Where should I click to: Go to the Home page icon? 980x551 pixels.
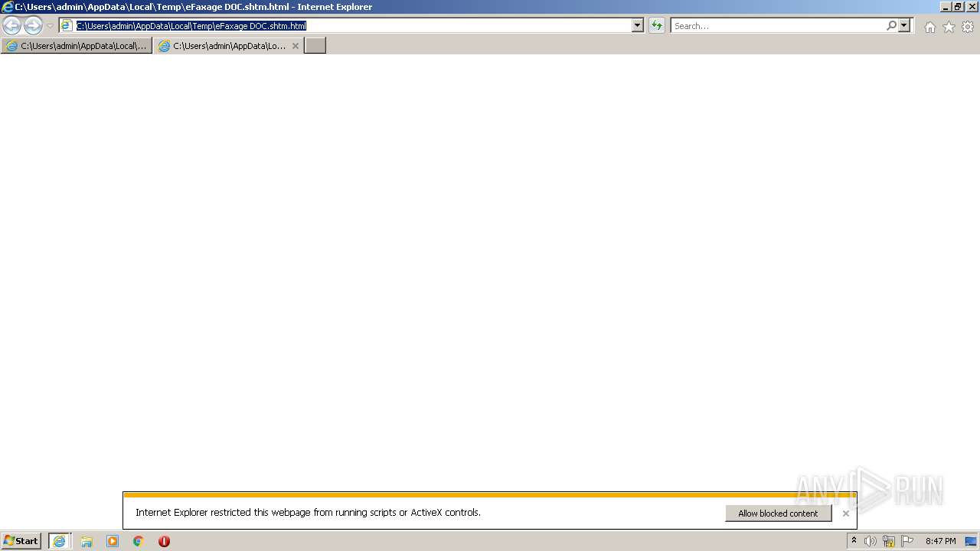coord(929,27)
